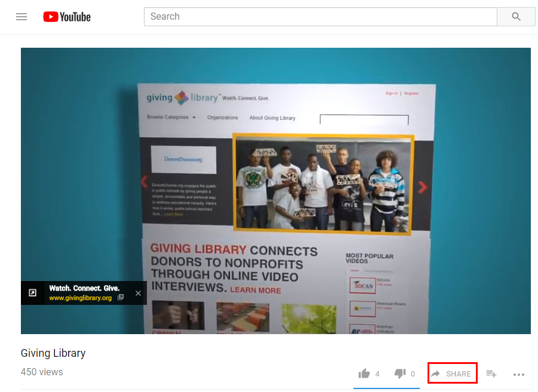Screen dimensions: 538x392
Task: Open the www.givinglibrary.org link
Action: 80,298
